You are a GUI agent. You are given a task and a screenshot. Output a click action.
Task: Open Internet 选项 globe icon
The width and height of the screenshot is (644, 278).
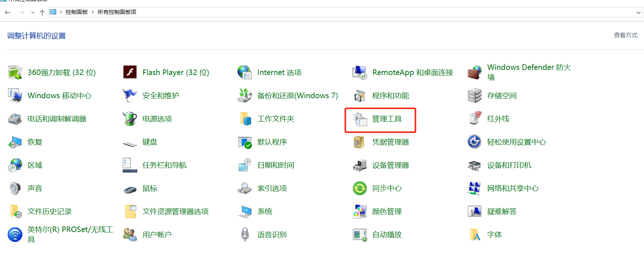tap(245, 72)
